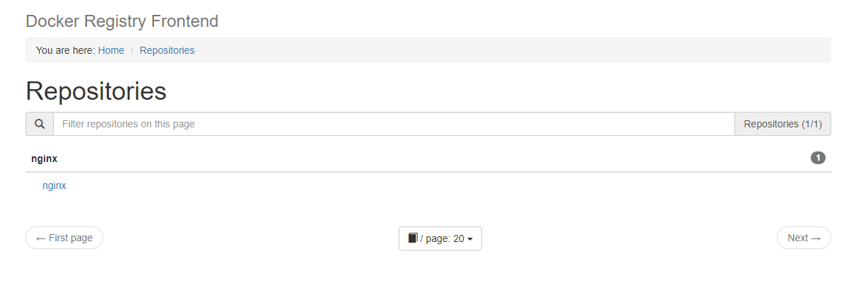Select the bold nginx namespace heading

45,158
